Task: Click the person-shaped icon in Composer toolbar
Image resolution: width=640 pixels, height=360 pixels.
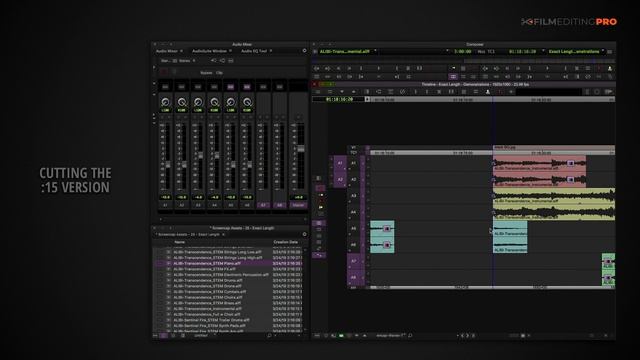Action: coord(610,69)
